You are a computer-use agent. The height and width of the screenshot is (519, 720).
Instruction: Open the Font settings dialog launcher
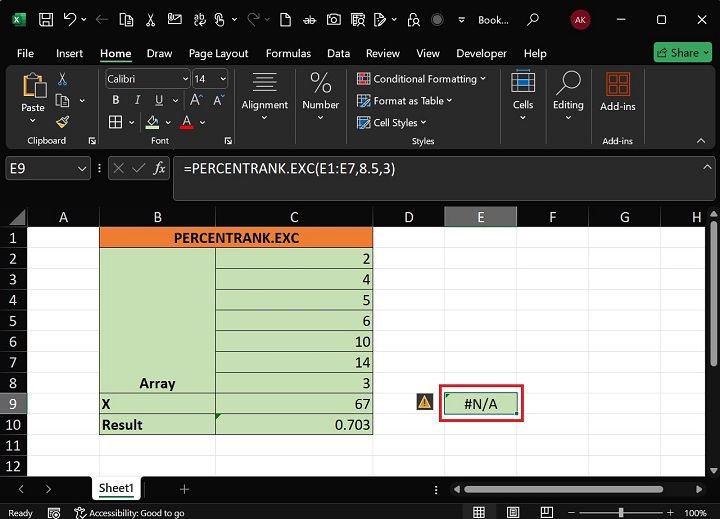(x=228, y=141)
